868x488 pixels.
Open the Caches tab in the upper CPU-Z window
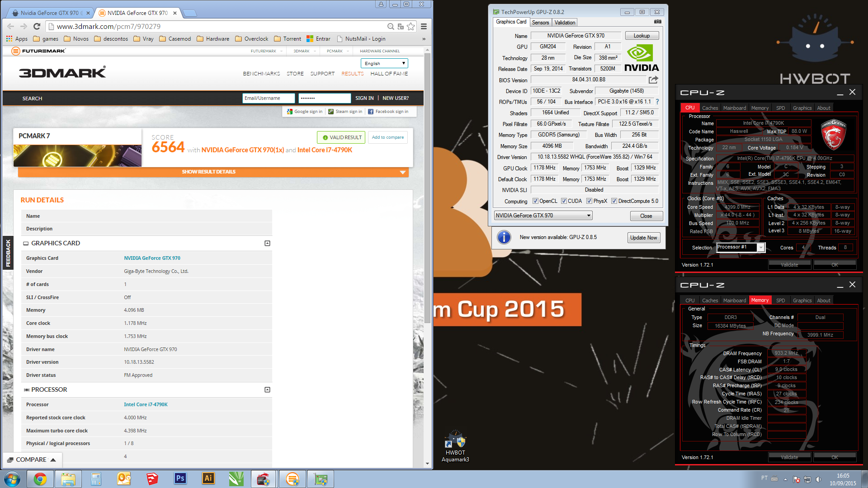(710, 108)
